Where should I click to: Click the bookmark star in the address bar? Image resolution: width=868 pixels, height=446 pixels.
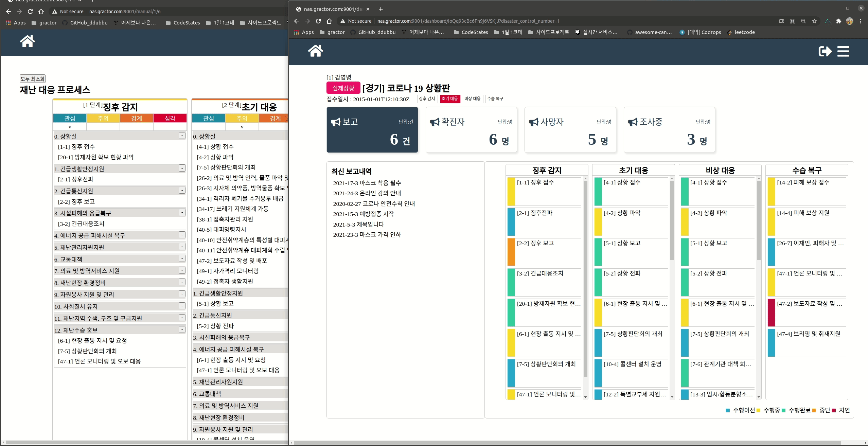814,21
